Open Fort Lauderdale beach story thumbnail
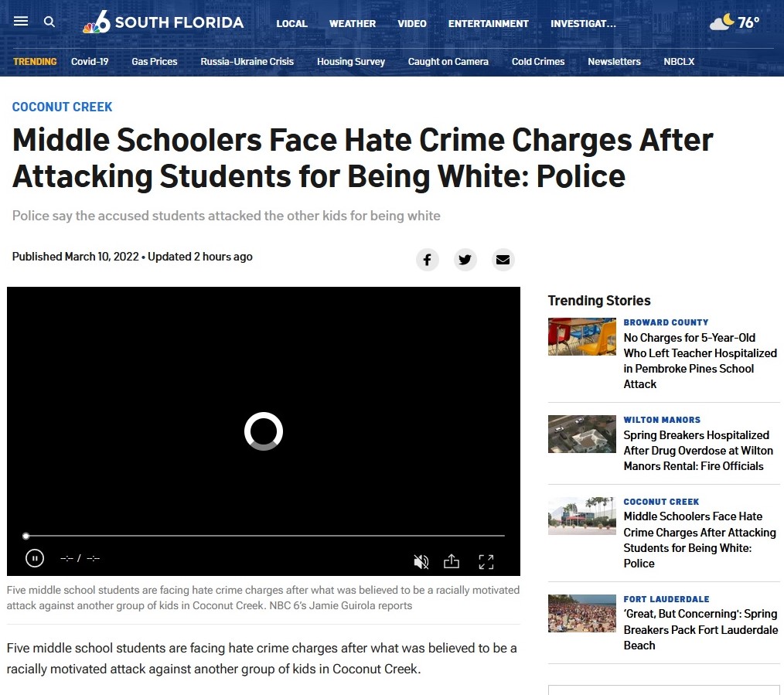This screenshot has height=695, width=784. [x=582, y=613]
